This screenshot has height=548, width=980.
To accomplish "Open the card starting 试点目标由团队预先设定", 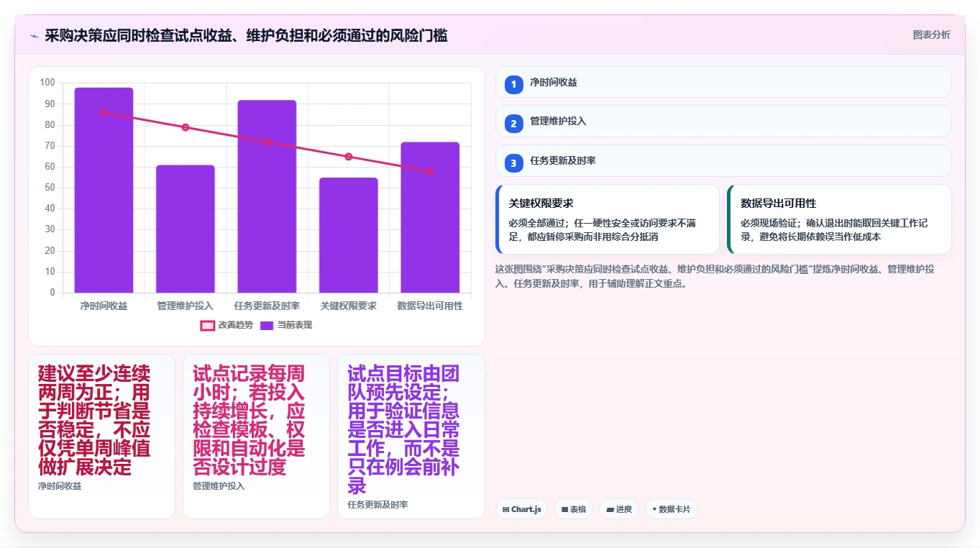I will point(411,436).
